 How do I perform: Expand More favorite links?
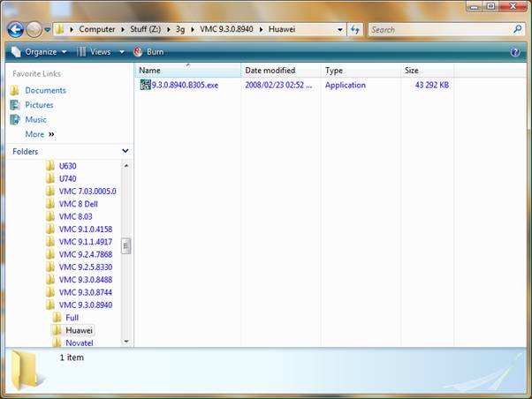click(39, 134)
